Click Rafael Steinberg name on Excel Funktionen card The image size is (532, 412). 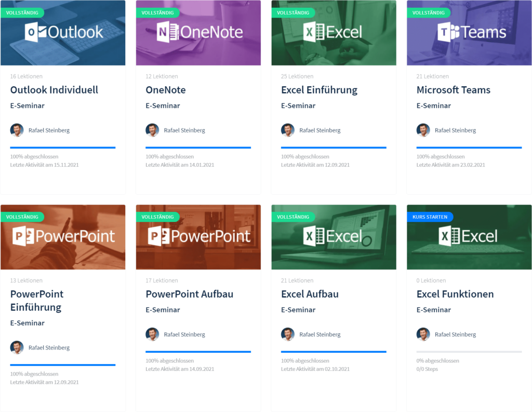click(x=455, y=335)
